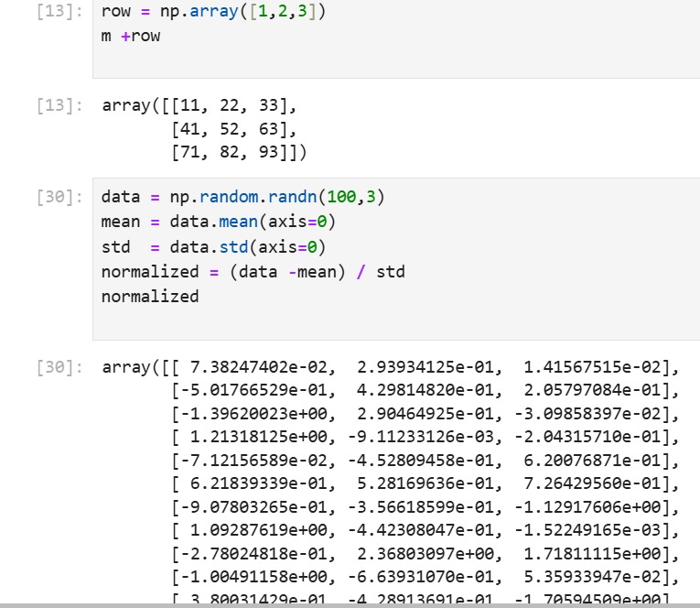This screenshot has height=608, width=700.
Task: Click line 'mean = data.mean(axis=0)'
Action: pos(219,222)
